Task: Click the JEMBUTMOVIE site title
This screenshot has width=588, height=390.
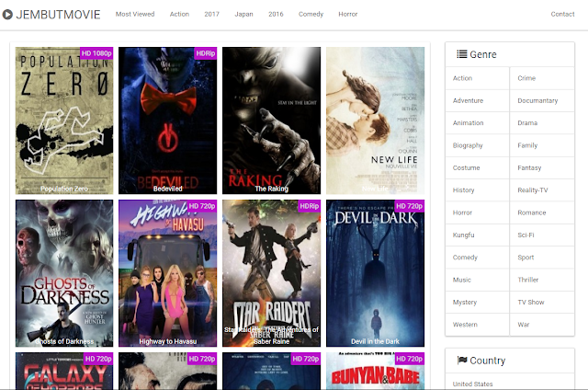Action: [58, 15]
